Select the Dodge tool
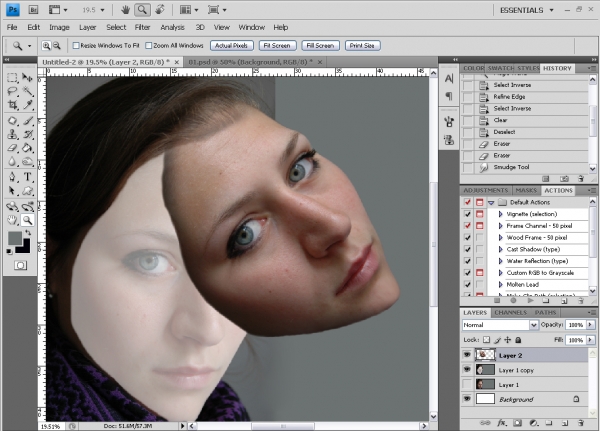This screenshot has height=431, width=600. [28, 161]
